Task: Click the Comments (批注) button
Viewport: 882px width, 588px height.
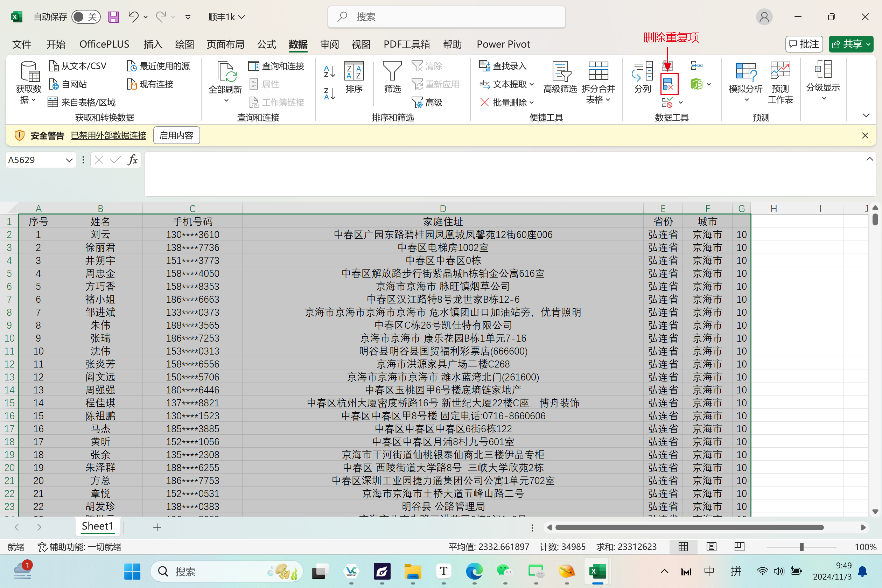Action: coord(804,44)
